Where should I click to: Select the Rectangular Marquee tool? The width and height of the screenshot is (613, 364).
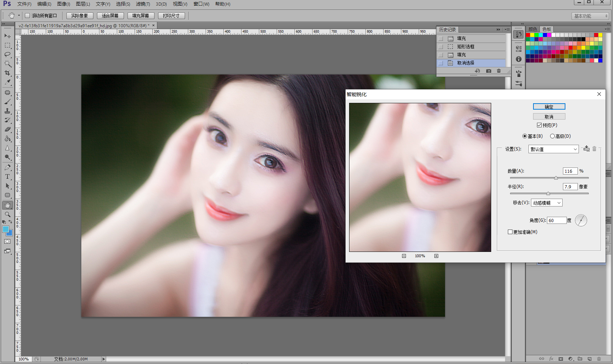point(7,45)
